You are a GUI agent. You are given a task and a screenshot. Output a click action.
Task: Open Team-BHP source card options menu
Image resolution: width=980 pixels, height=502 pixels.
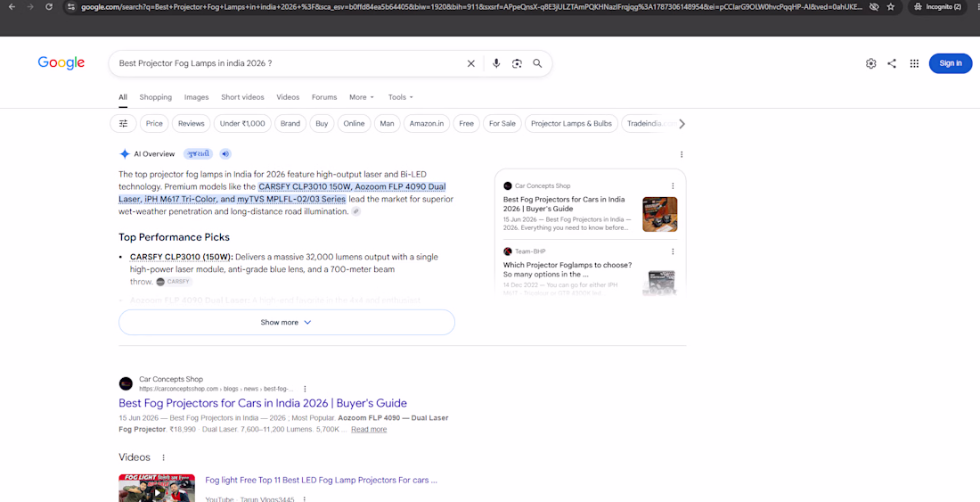[x=673, y=251]
